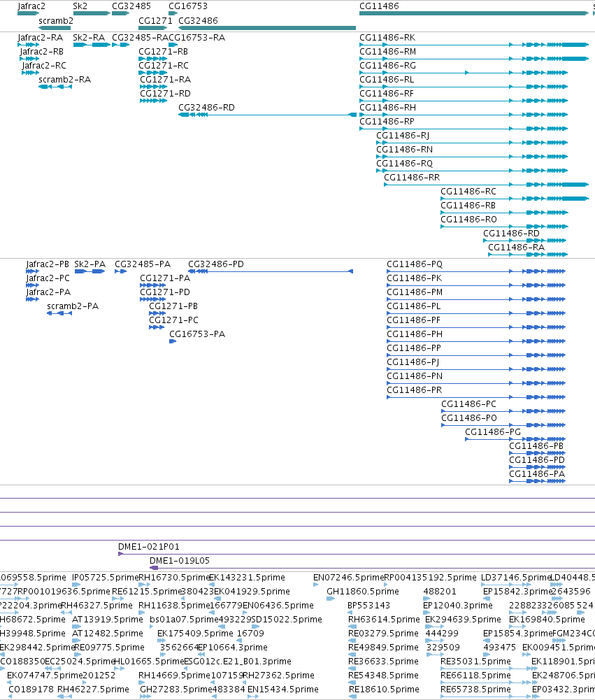
Task: Click the CG11486-RP transcript label
Action: (x=387, y=122)
